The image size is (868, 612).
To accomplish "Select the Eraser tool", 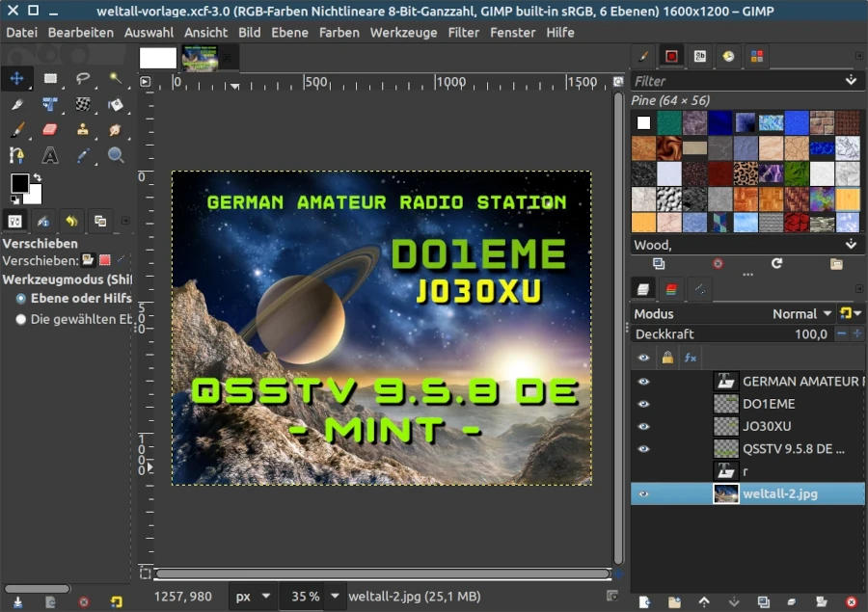I will coord(50,129).
